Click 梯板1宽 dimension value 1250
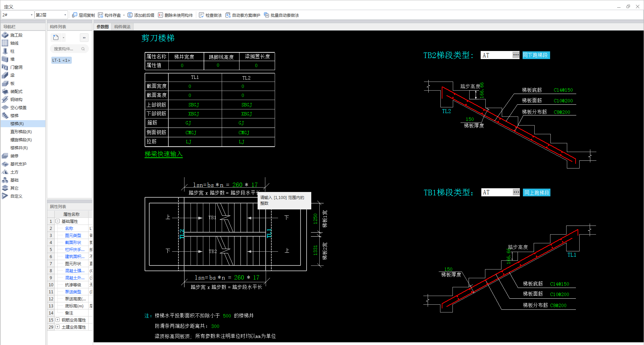Viewport: 644px width, 345px height. pos(315,219)
